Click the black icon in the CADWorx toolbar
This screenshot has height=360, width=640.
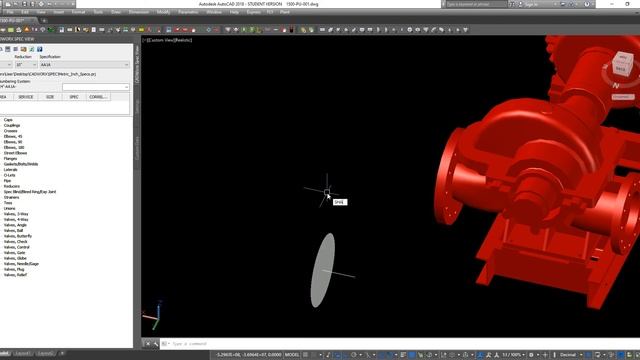point(291,30)
